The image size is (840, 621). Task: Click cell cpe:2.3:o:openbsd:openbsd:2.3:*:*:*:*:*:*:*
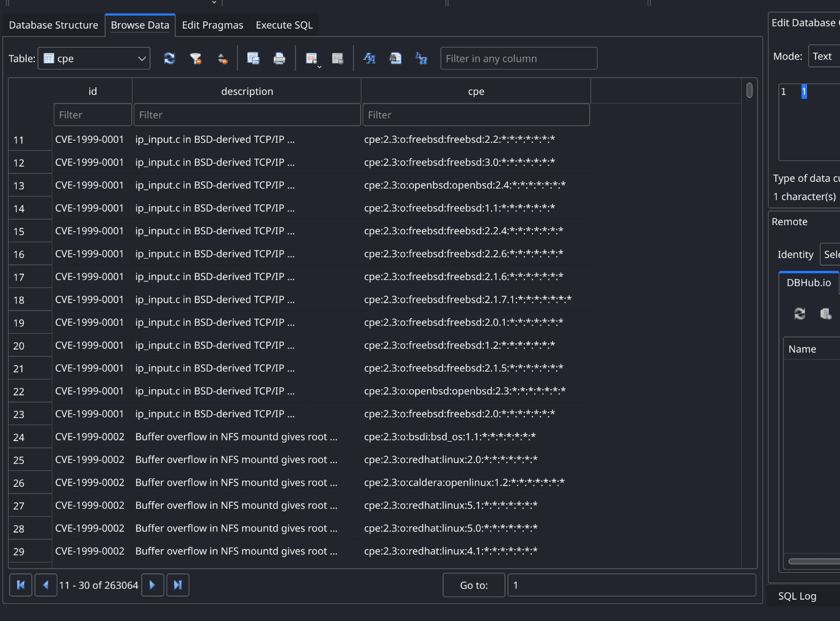click(x=476, y=391)
